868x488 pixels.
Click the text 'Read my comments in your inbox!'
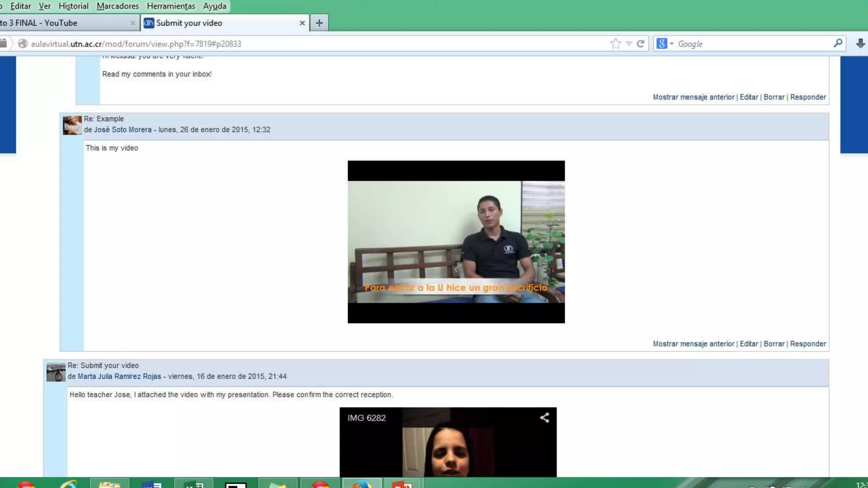pos(157,74)
